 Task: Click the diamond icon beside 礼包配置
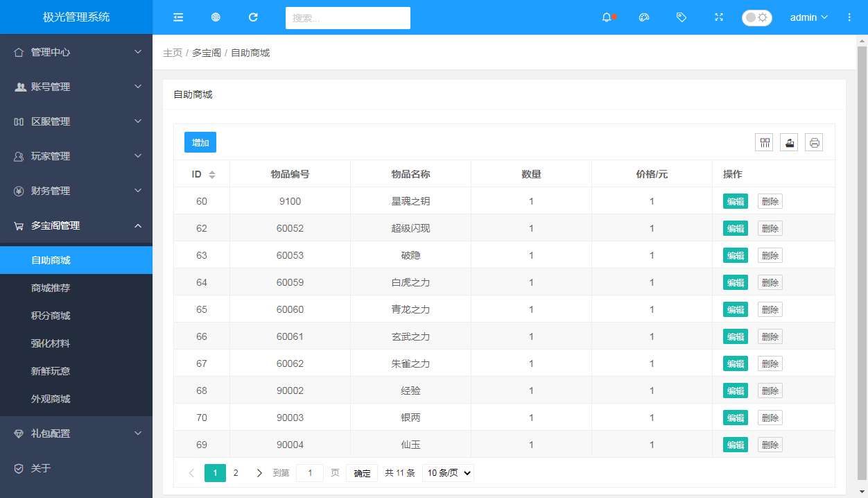(x=19, y=433)
